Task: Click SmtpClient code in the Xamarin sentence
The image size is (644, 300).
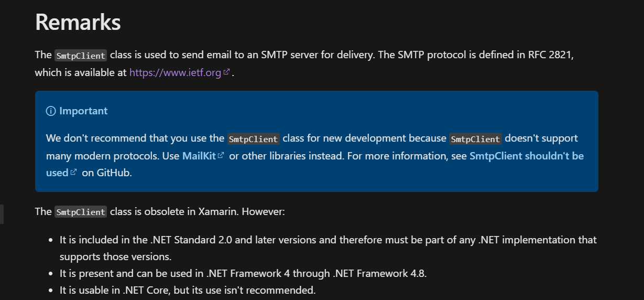Action: [81, 212]
